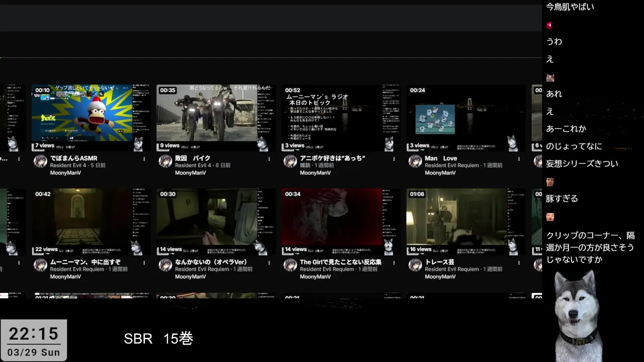Click MoonyManV under でぼまんらASMR
This screenshot has width=644, height=362.
click(65, 173)
